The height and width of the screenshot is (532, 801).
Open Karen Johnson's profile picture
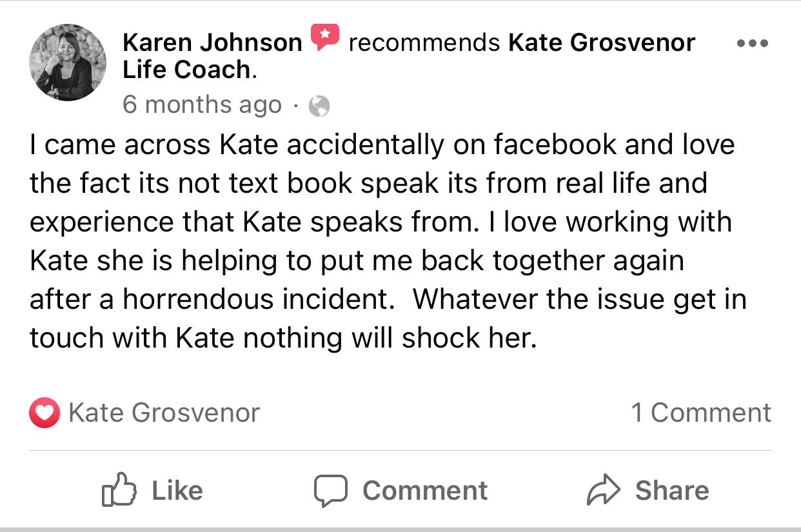[68, 63]
